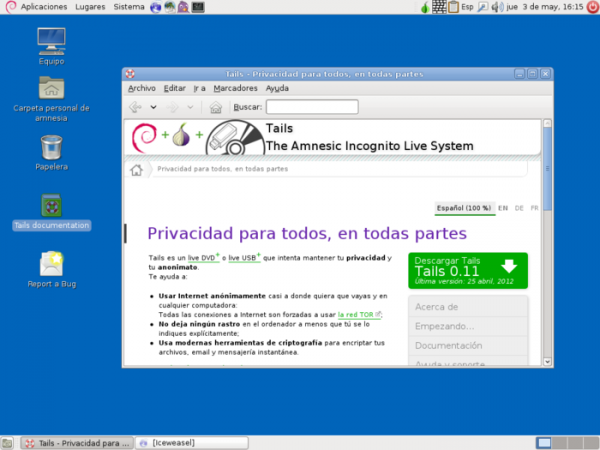600x450 pixels.
Task: Open Carpeta personal de amnesia folder
Action: point(51,89)
